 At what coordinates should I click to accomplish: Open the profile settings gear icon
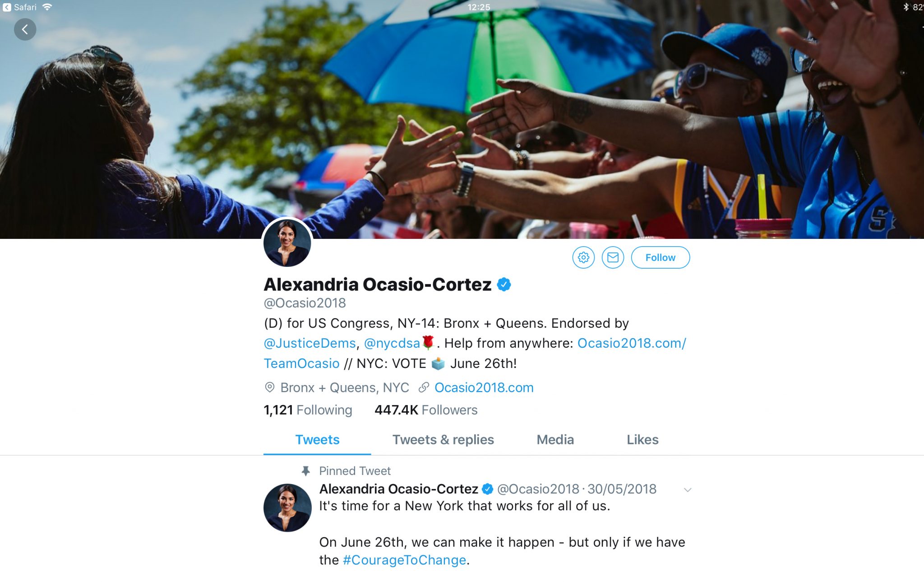click(583, 257)
